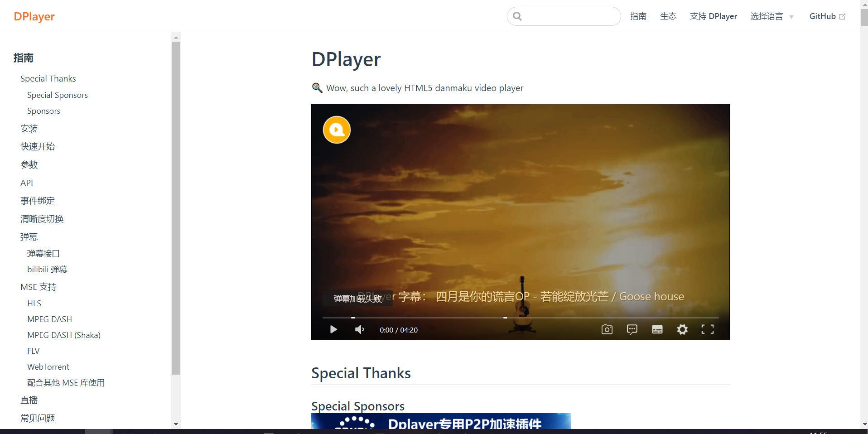Click the screenshot camera icon in player controls
The width and height of the screenshot is (868, 434).
coord(607,329)
